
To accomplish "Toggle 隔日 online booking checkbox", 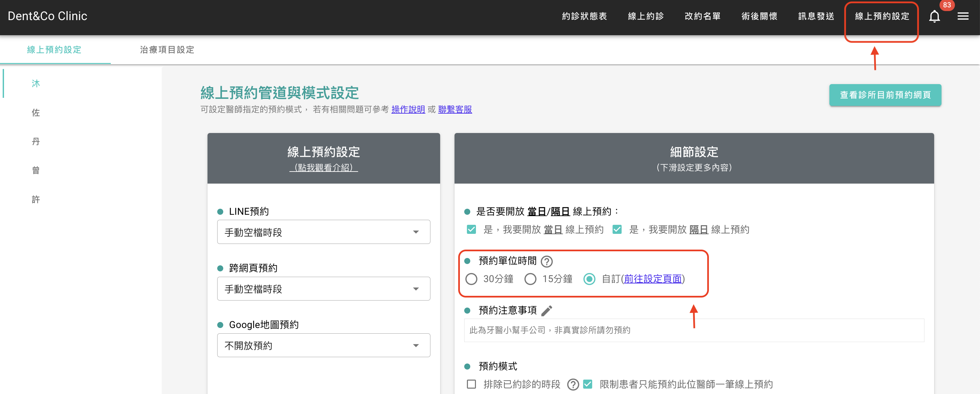I will tap(617, 229).
